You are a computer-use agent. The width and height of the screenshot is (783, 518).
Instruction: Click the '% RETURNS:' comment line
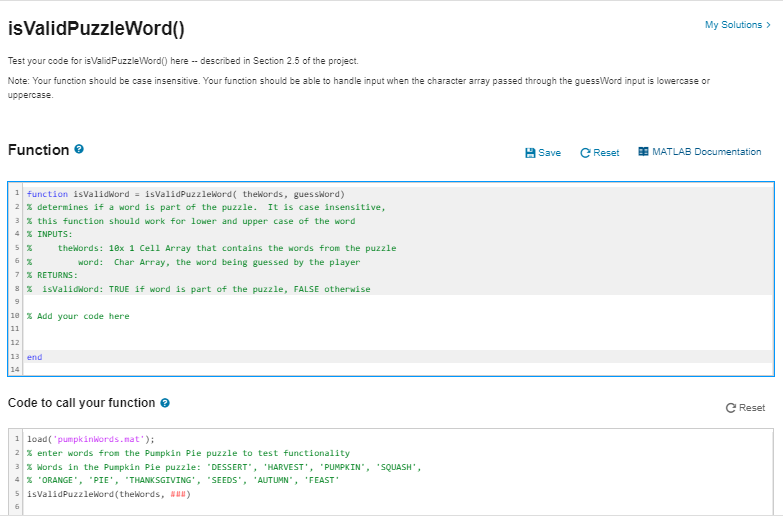(50, 275)
